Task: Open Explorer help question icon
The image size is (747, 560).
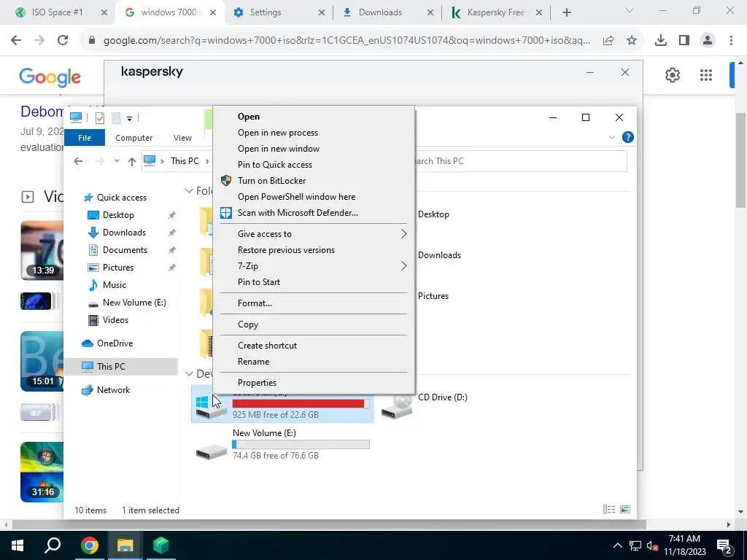Action: point(628,138)
